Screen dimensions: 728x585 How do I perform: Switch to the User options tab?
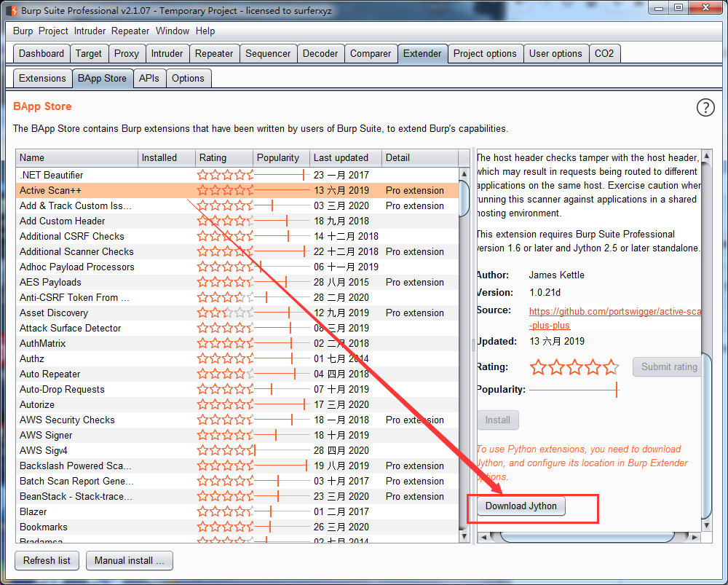(555, 53)
